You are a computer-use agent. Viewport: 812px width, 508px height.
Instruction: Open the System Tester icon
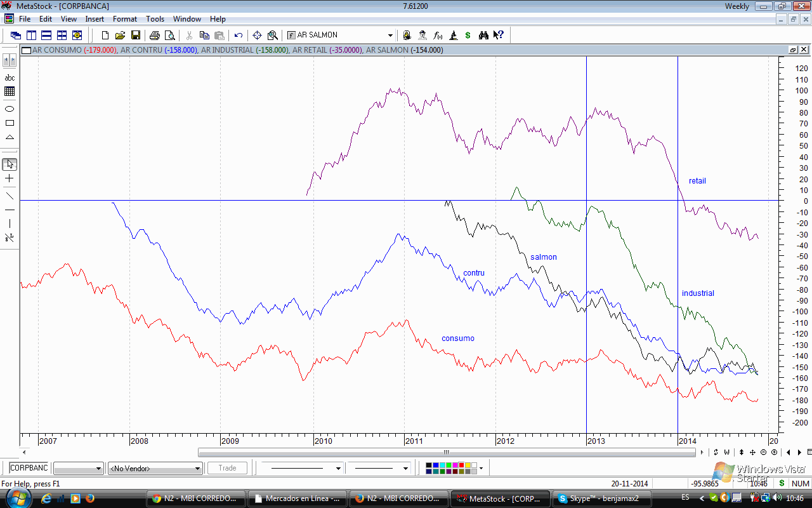tap(453, 36)
